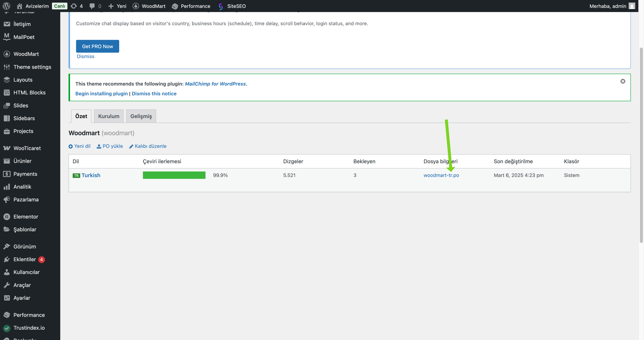
Task: Open the Pazarlama megaphone icon
Action: tap(7, 199)
